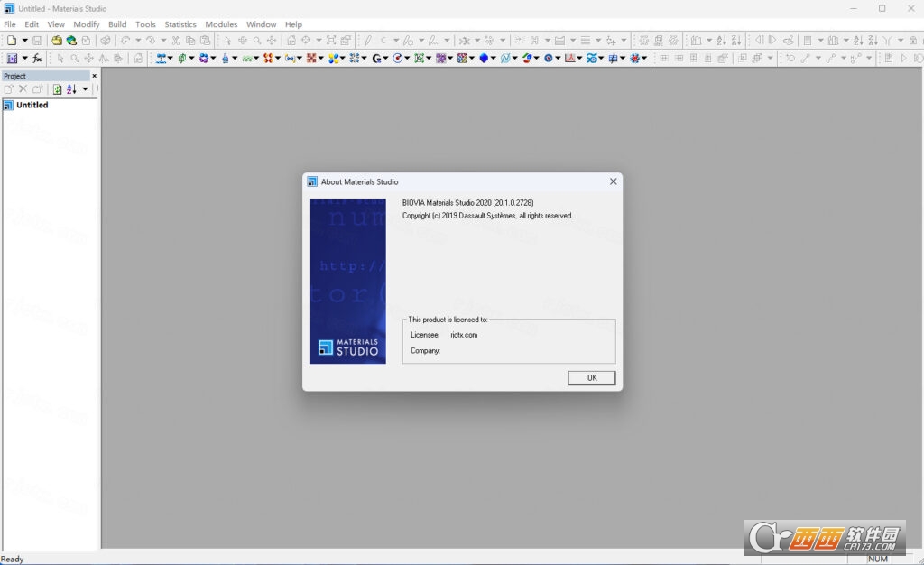Click the globe icon in the top toolbar
Image resolution: width=924 pixels, height=565 pixels.
71,40
